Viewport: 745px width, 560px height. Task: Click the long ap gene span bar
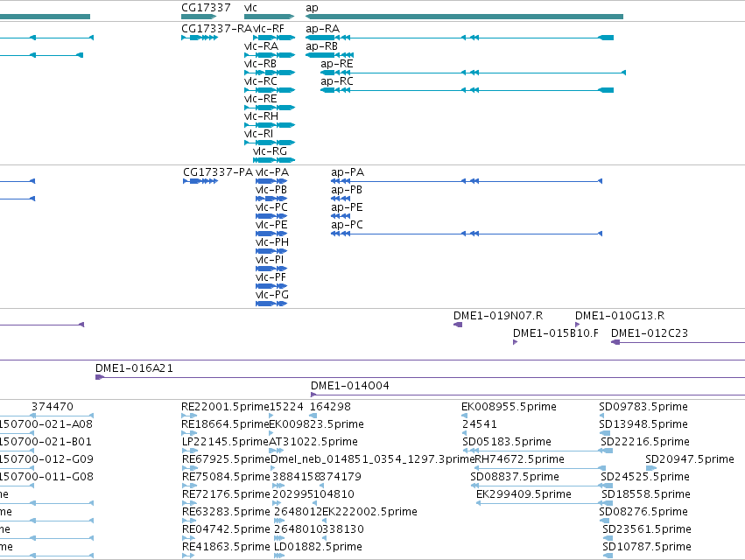[464, 17]
